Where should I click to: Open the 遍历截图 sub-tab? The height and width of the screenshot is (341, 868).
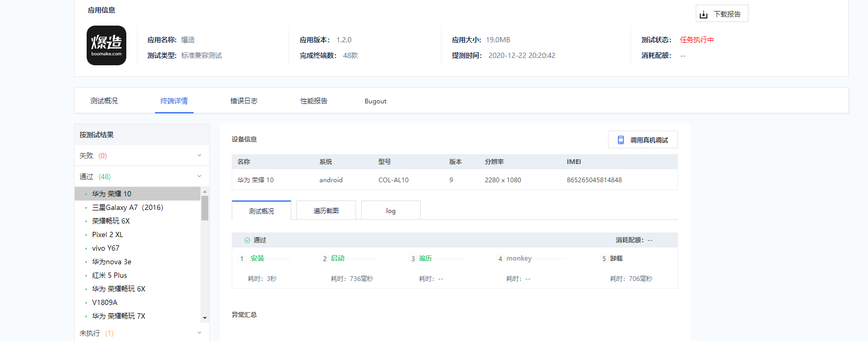coord(326,210)
